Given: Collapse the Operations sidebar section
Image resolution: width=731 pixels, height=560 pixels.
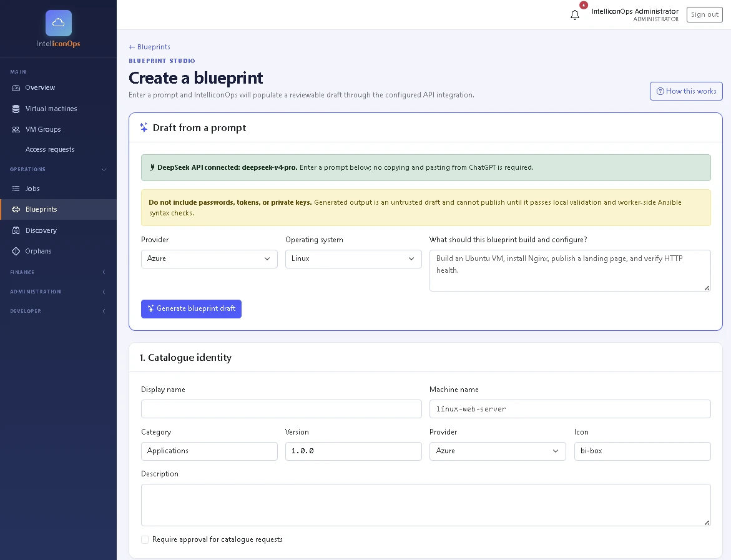Looking at the screenshot, I should 58,169.
